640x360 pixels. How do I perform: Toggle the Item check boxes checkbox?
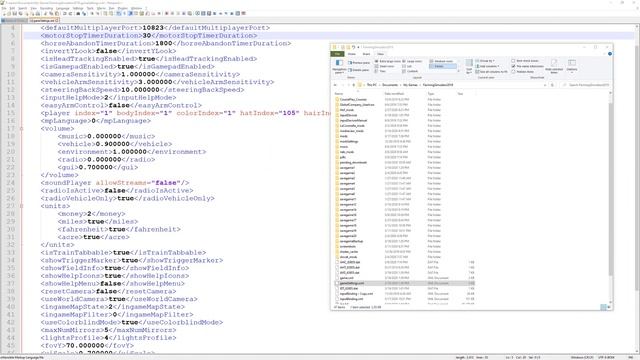(x=513, y=61)
